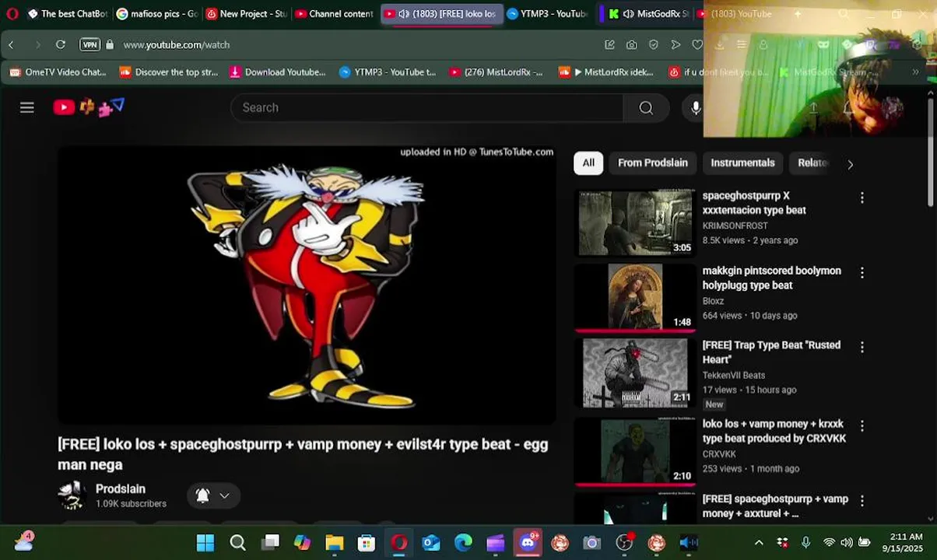Go to YouTube home via the logo
937x560 pixels.
click(89, 107)
